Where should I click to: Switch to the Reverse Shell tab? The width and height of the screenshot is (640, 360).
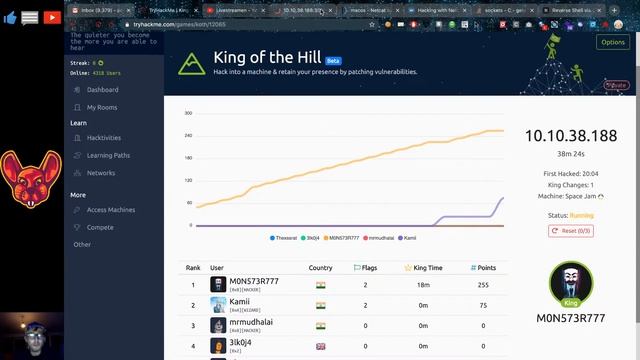tap(572, 10)
